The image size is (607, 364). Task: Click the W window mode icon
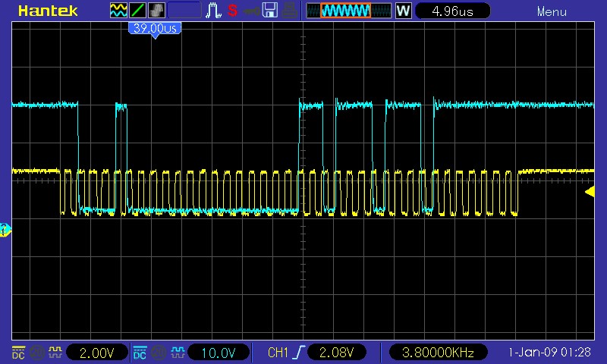tap(404, 11)
